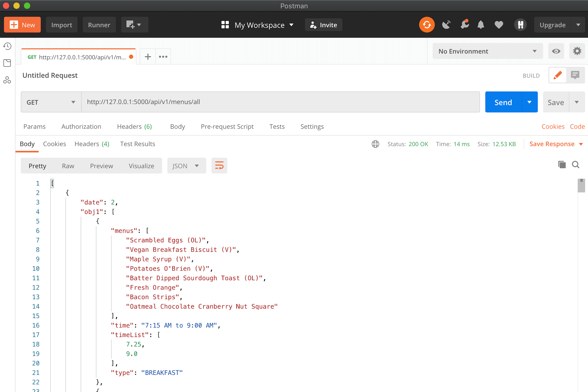
Task: Open the request Body tab
Action: pyautogui.click(x=178, y=127)
